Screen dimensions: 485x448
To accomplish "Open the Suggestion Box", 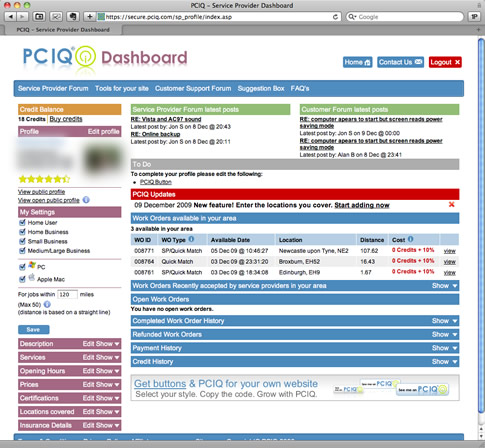I will coord(261,88).
